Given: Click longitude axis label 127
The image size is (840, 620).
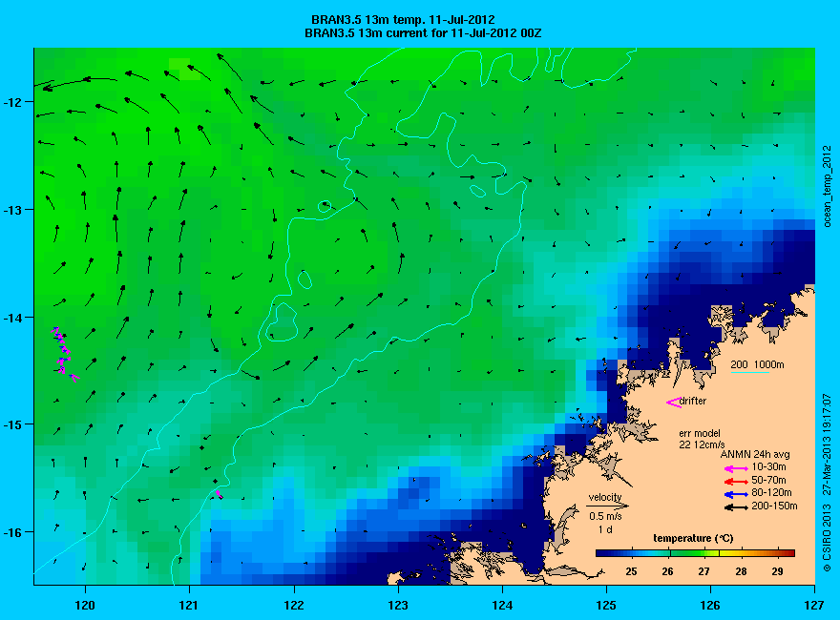Looking at the screenshot, I should coord(814,605).
